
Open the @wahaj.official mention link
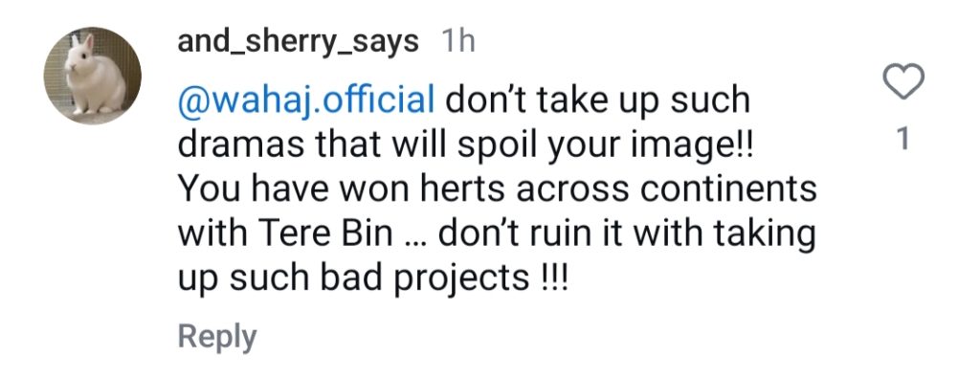coord(306,101)
